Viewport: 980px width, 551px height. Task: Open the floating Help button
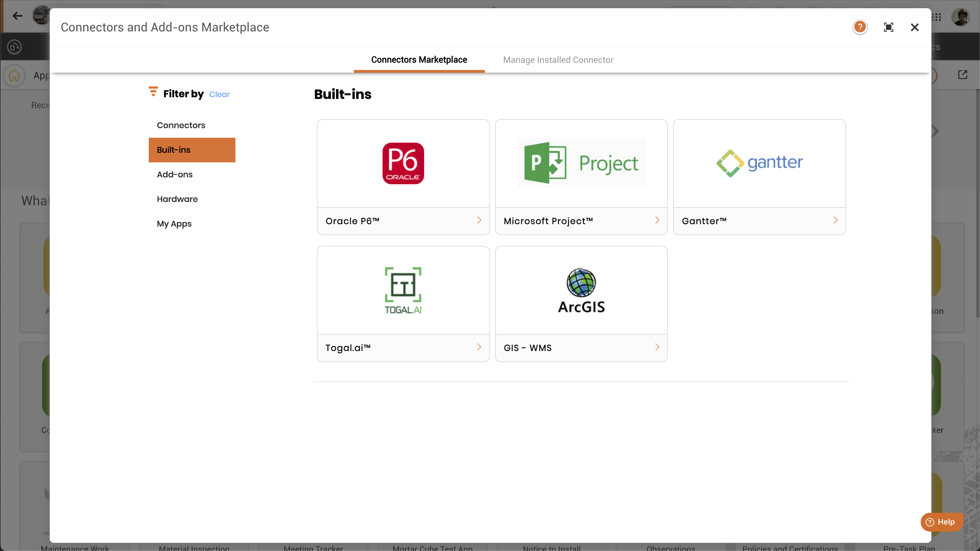tap(941, 522)
